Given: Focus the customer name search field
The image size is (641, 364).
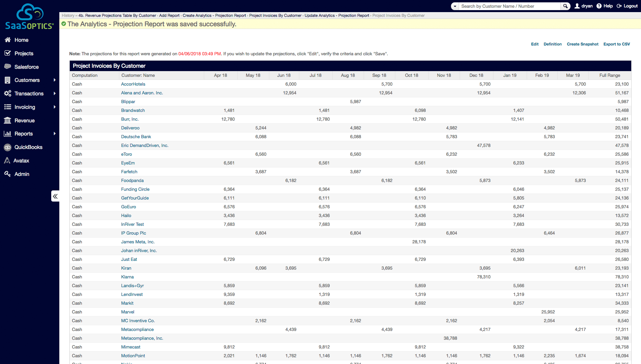Looking at the screenshot, I should 510,6.
